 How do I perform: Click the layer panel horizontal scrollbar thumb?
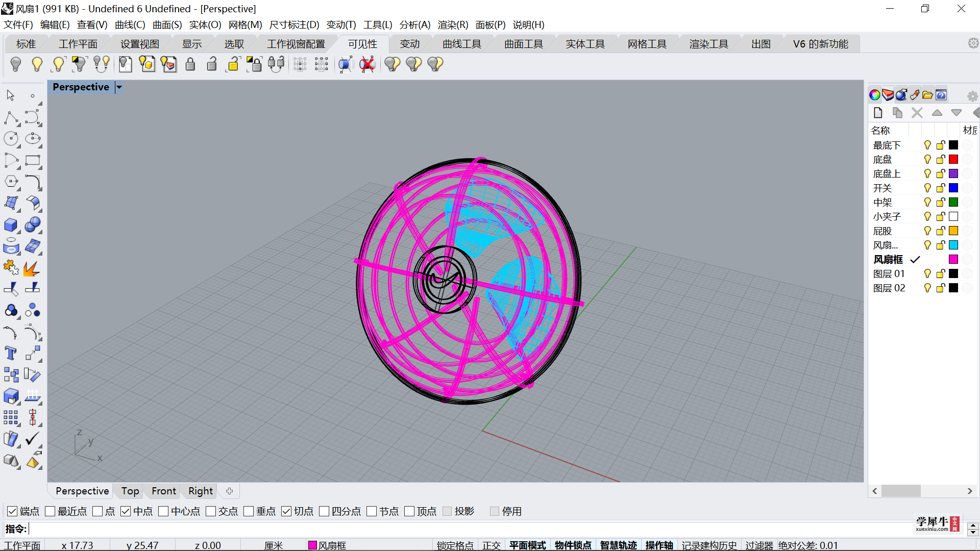(x=901, y=491)
